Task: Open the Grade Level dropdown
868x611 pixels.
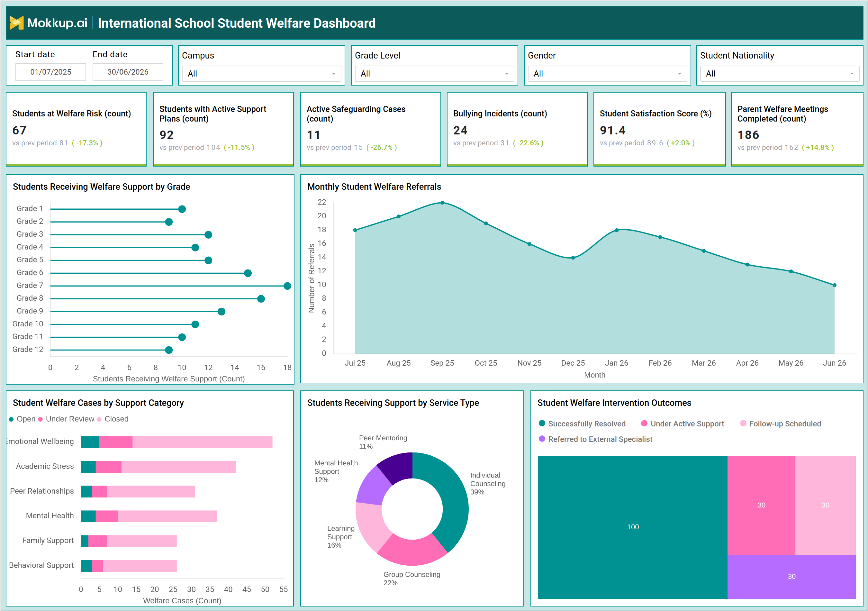Action: [434, 74]
